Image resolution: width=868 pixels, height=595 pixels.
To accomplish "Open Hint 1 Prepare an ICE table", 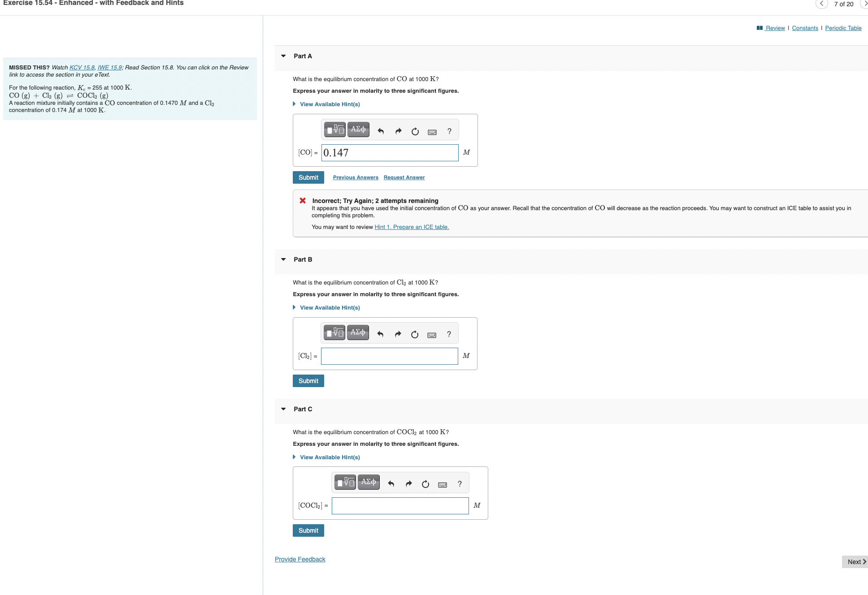I will (412, 227).
